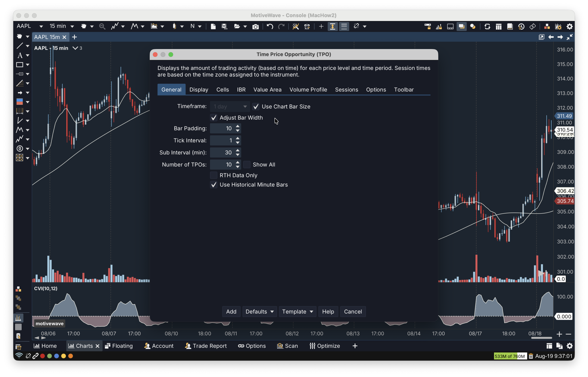Click the crosshair plus icon in toolbar
This screenshot has width=588, height=377.
[321, 26]
